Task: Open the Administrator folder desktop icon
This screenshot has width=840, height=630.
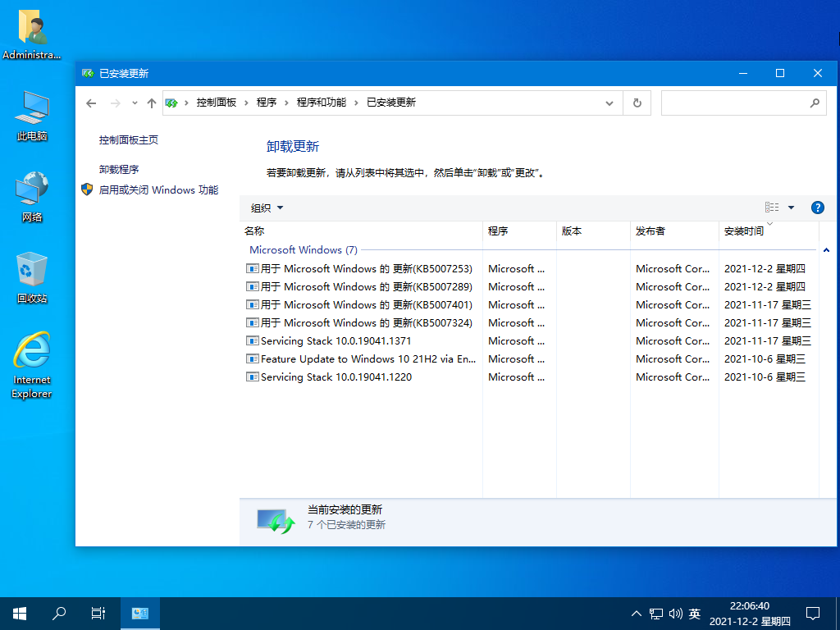Action: tap(32, 33)
